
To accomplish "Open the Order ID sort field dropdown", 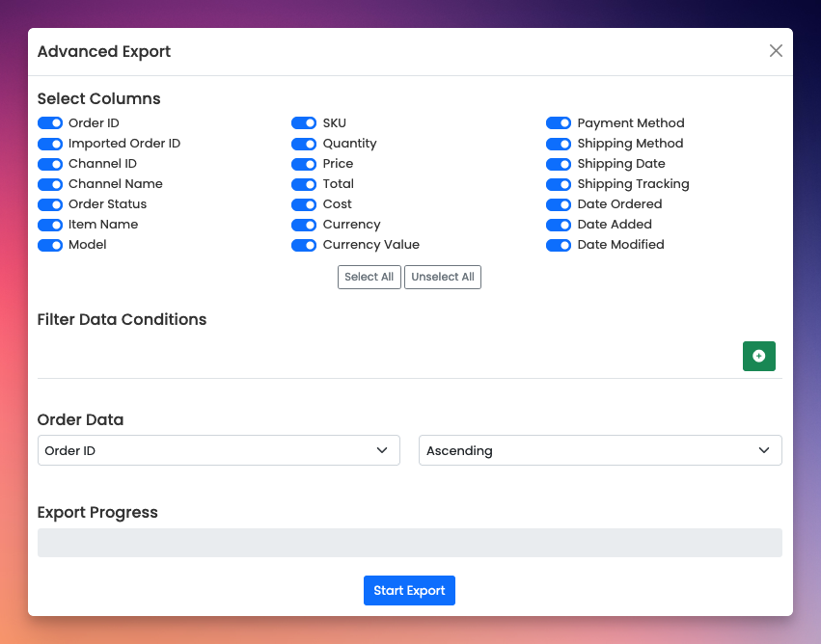I will pyautogui.click(x=218, y=450).
